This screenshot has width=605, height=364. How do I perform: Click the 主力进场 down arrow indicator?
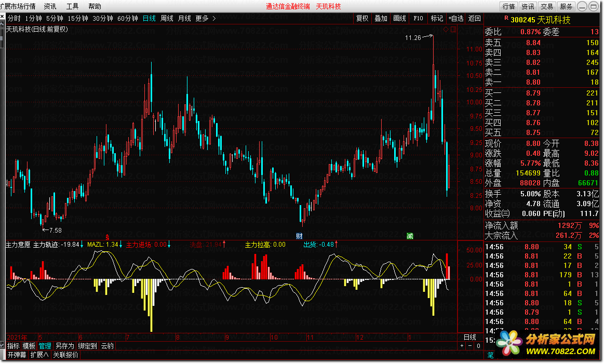coord(169,245)
